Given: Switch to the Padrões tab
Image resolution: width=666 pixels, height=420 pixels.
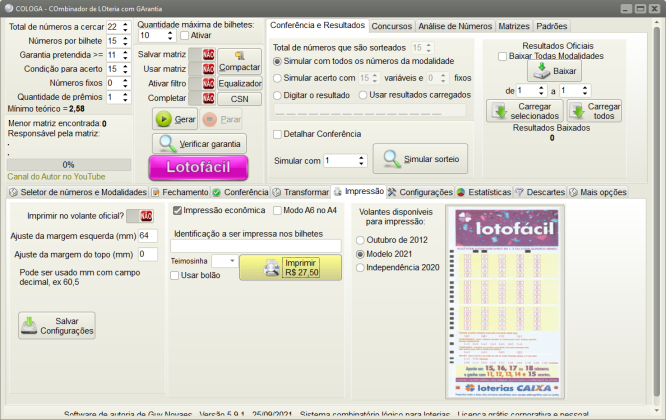Looking at the screenshot, I should pyautogui.click(x=551, y=26).
